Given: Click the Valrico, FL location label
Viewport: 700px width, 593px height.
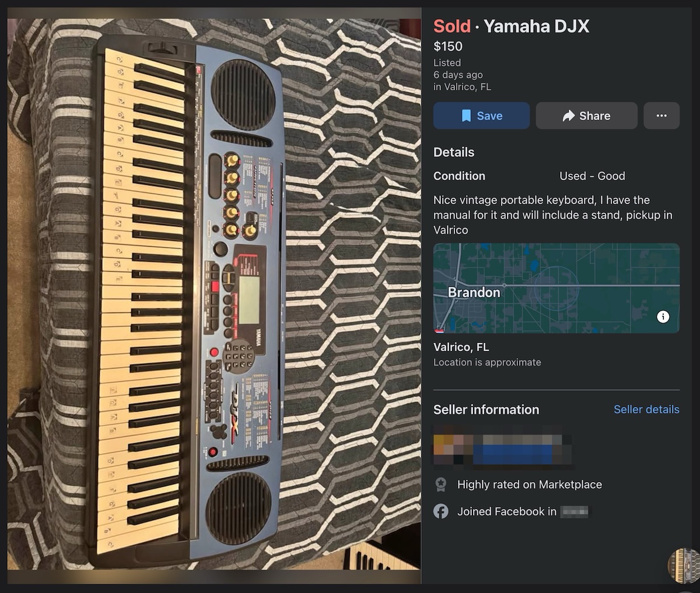Looking at the screenshot, I should click(x=461, y=347).
